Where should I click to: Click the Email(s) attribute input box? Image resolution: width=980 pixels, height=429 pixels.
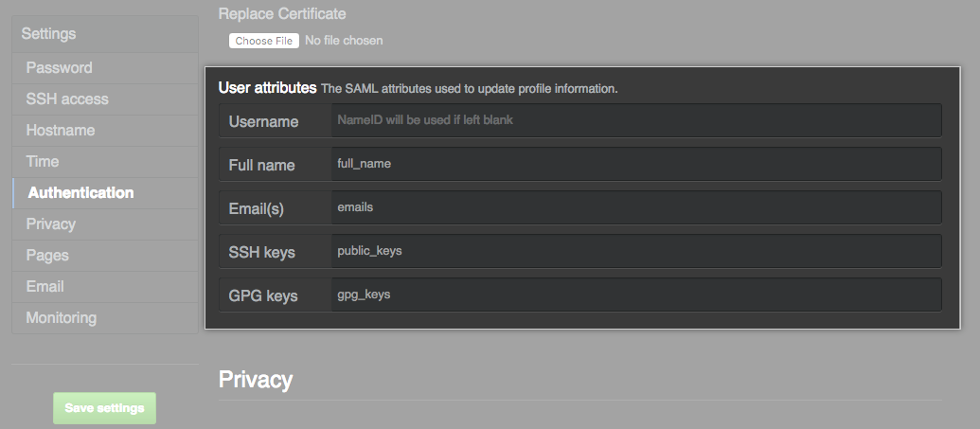point(636,207)
